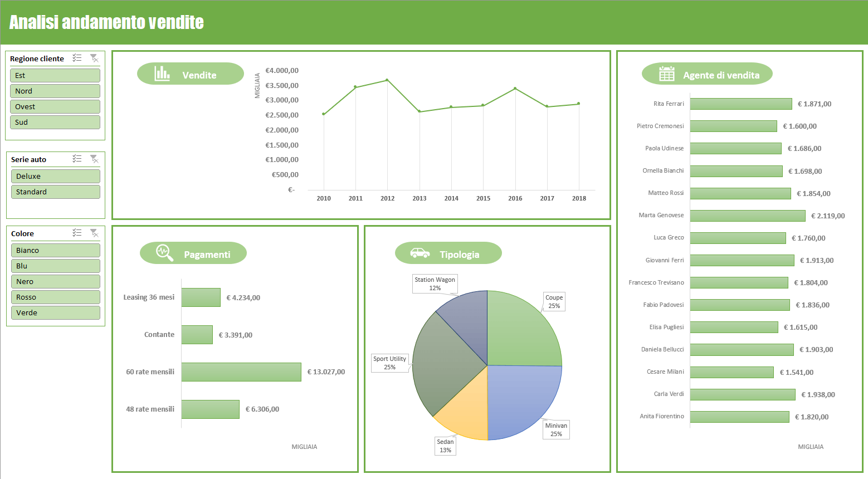Select Marta Genovese sales bar

[748, 216]
